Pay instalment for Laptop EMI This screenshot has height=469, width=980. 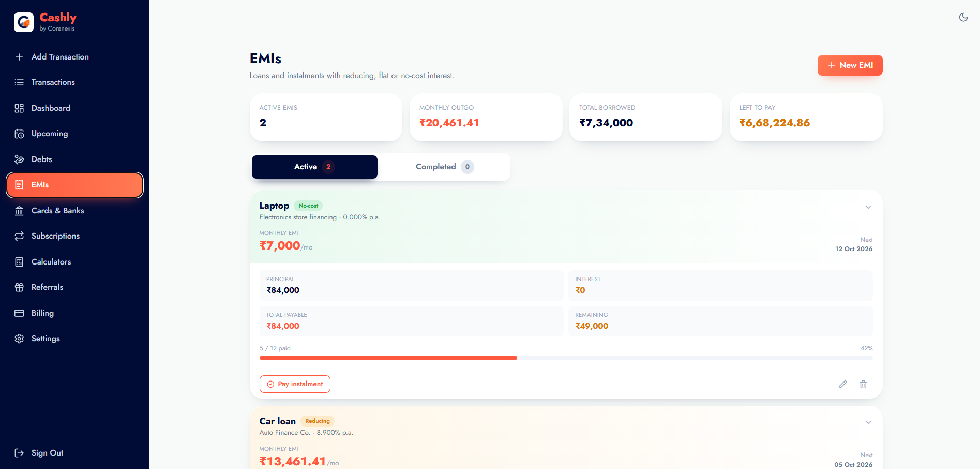295,384
